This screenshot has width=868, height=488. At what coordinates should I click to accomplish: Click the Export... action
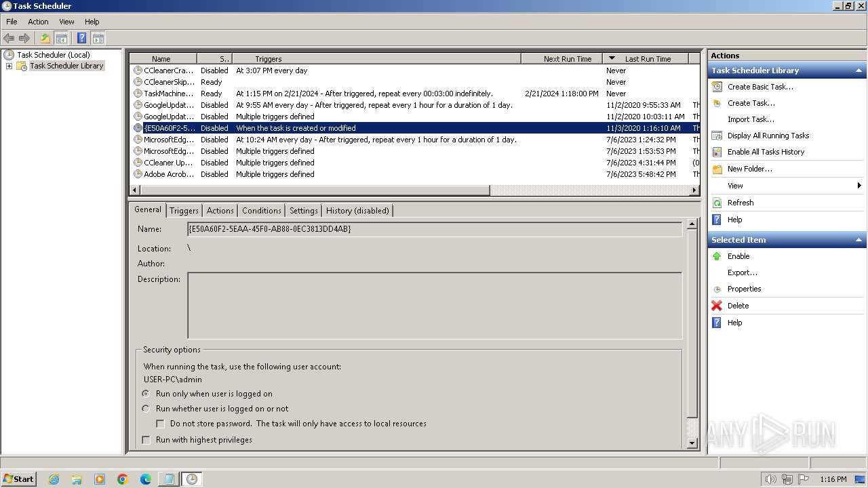[x=743, y=272]
